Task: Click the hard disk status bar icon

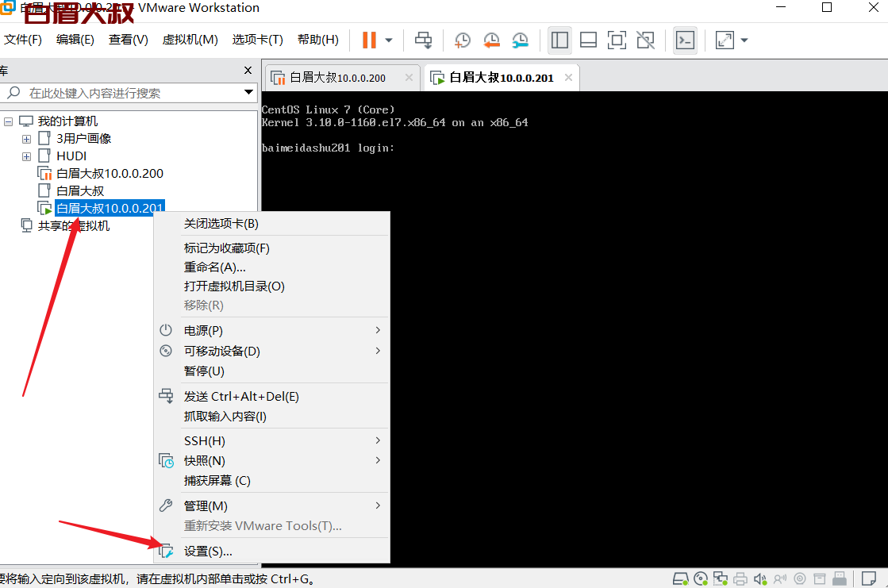Action: 681,579
